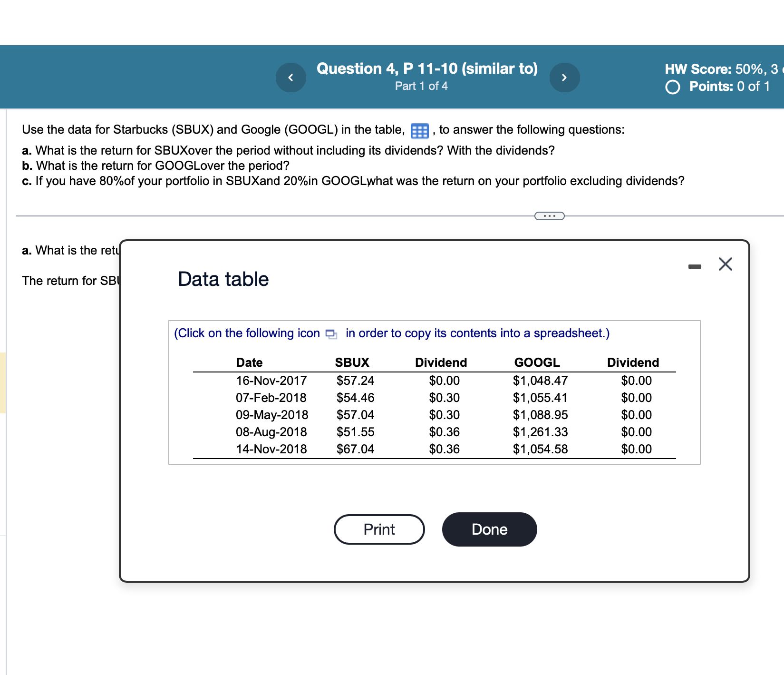The width and height of the screenshot is (784, 675).
Task: Click the 'Part 1 of 4' label
Action: click(x=421, y=86)
